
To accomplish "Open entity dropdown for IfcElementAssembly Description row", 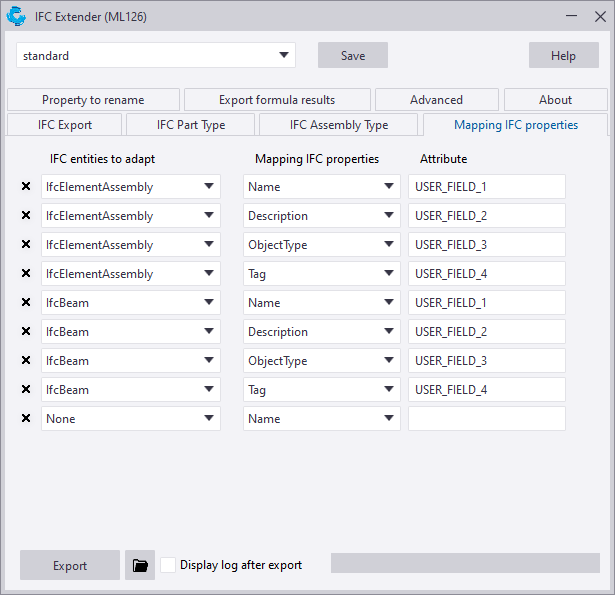I will pos(131,215).
